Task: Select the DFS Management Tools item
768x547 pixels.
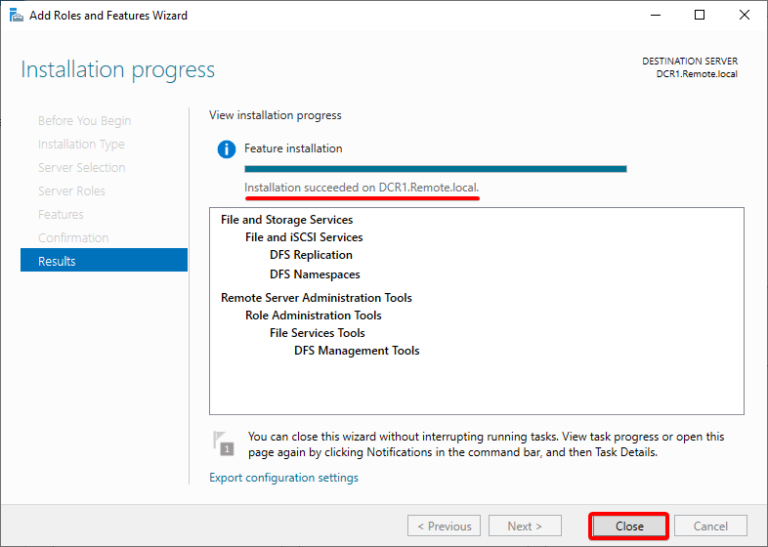Action: [356, 351]
